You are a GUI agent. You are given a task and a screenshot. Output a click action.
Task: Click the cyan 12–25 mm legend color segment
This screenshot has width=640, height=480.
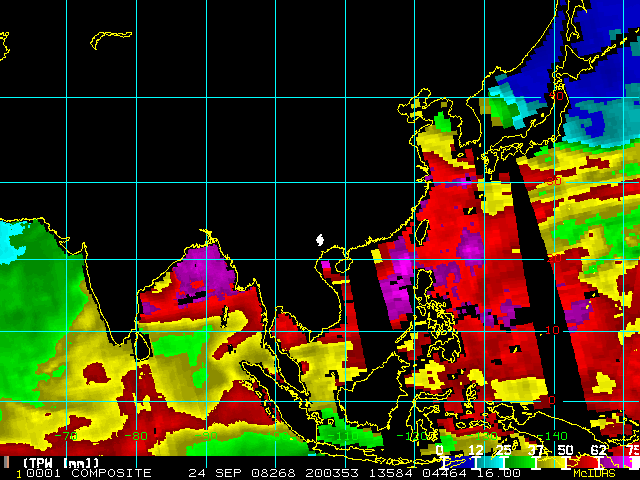[489, 462]
